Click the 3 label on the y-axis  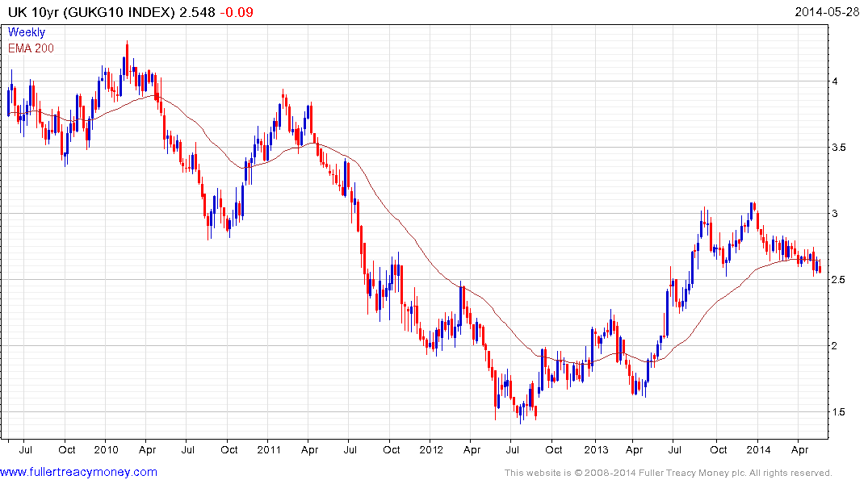point(835,214)
